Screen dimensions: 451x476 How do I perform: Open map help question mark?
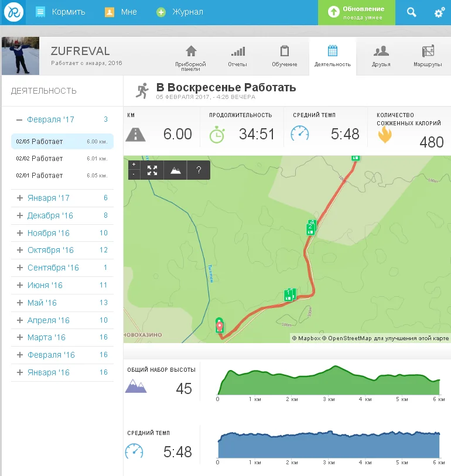click(199, 170)
